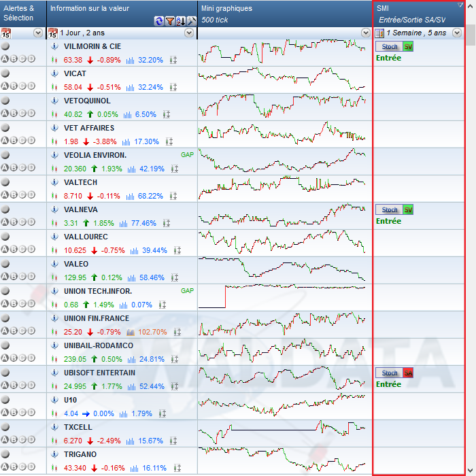Click the red SA badge for UBISOFT ENTERTAIN
The height and width of the screenshot is (476, 476).
click(x=408, y=373)
